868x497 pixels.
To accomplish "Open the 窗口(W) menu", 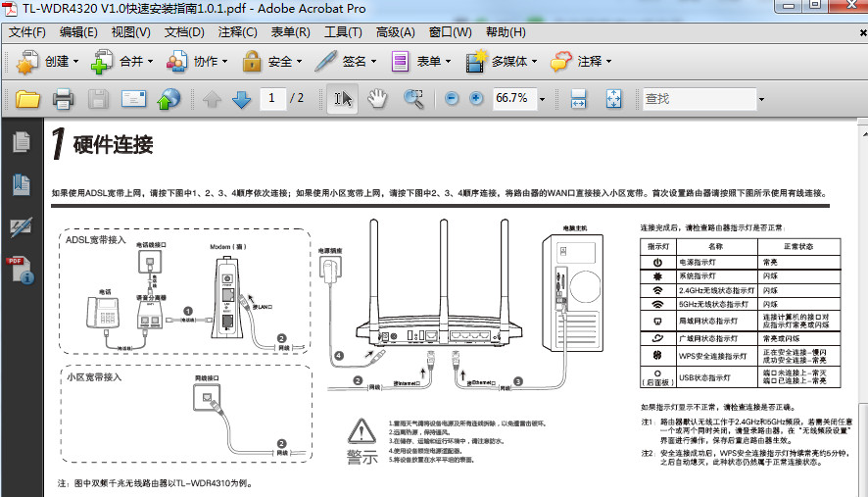I will click(x=450, y=32).
